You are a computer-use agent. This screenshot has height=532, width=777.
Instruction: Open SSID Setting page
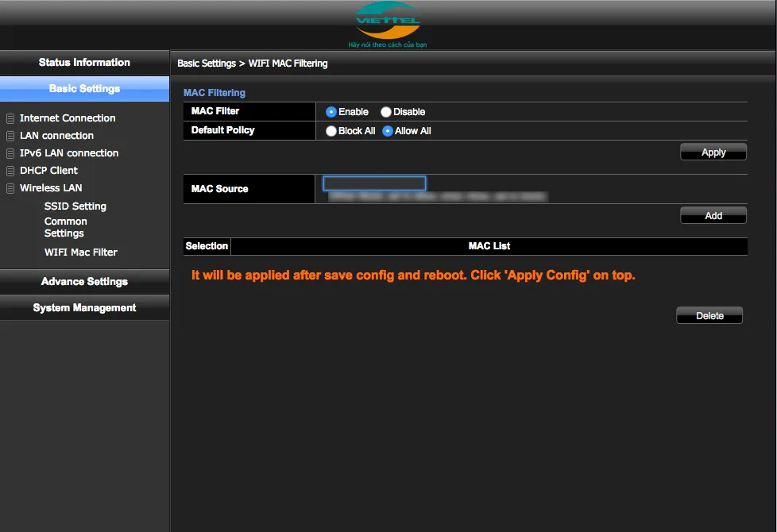click(75, 206)
